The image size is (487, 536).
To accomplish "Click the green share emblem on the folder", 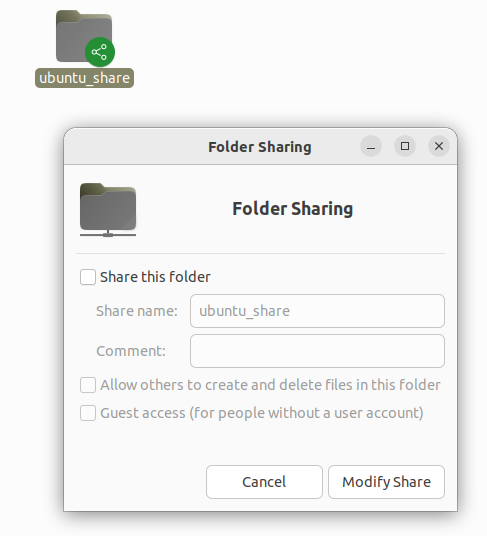I will pyautogui.click(x=100, y=52).
